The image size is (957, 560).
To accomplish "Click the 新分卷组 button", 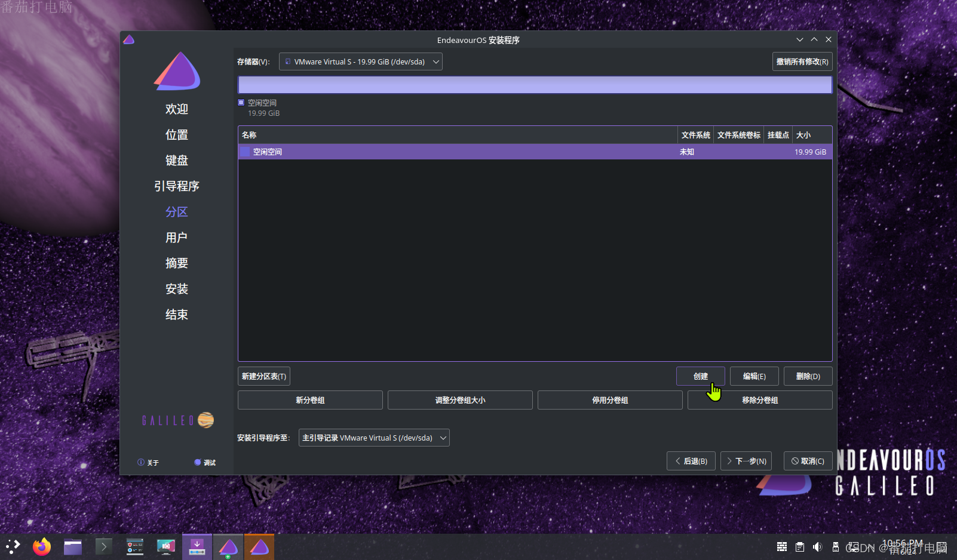I will click(x=310, y=400).
